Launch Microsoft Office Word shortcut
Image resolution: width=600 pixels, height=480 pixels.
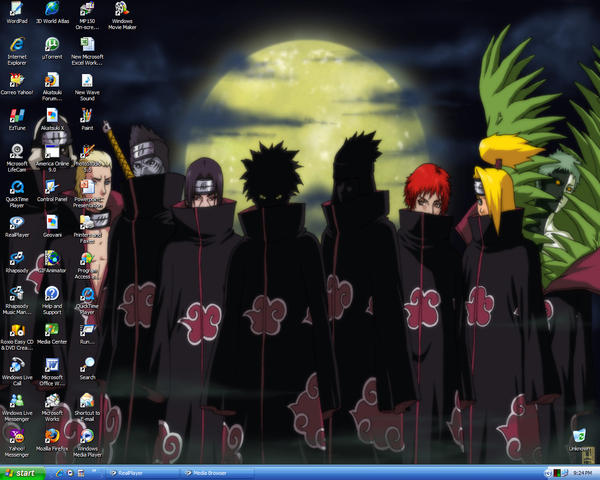click(x=52, y=371)
